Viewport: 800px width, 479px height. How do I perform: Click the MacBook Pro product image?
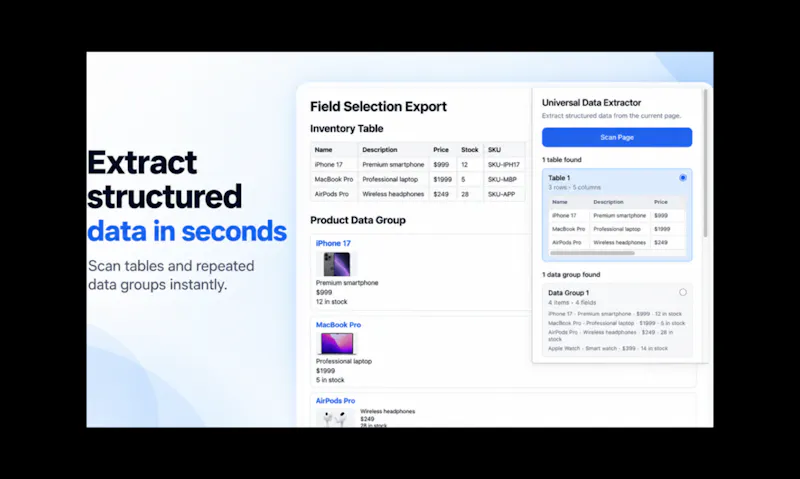[337, 343]
